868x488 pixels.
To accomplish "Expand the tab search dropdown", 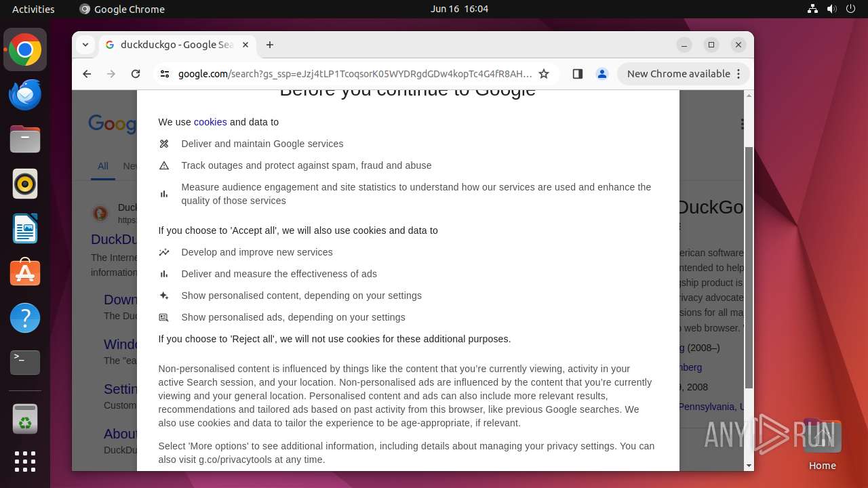I will point(85,45).
